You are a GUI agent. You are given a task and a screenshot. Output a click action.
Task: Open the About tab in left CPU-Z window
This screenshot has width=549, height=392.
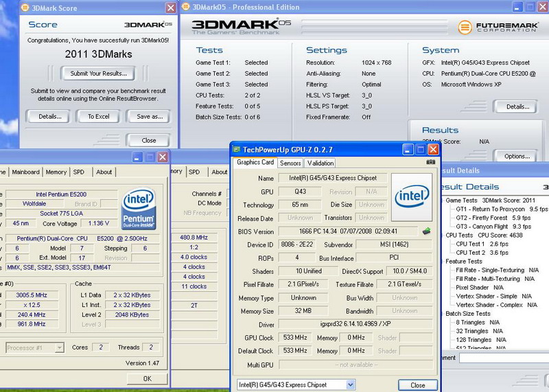click(x=104, y=172)
